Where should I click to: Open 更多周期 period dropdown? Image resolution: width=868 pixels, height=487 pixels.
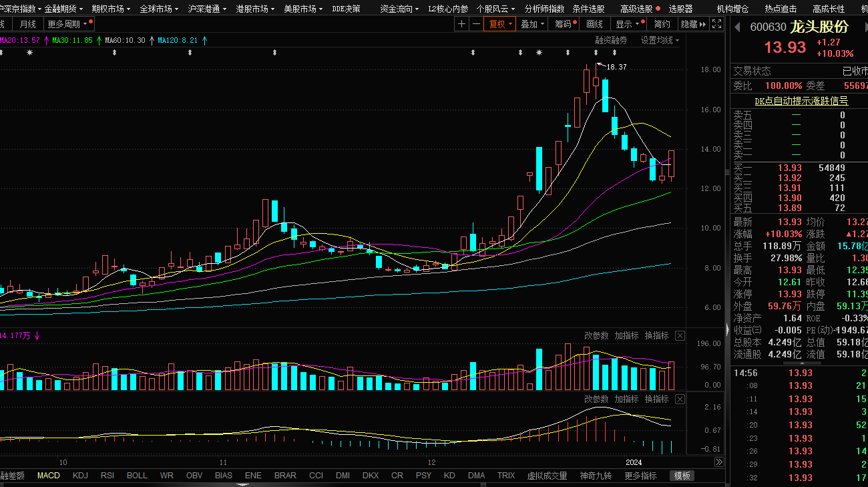69,24
